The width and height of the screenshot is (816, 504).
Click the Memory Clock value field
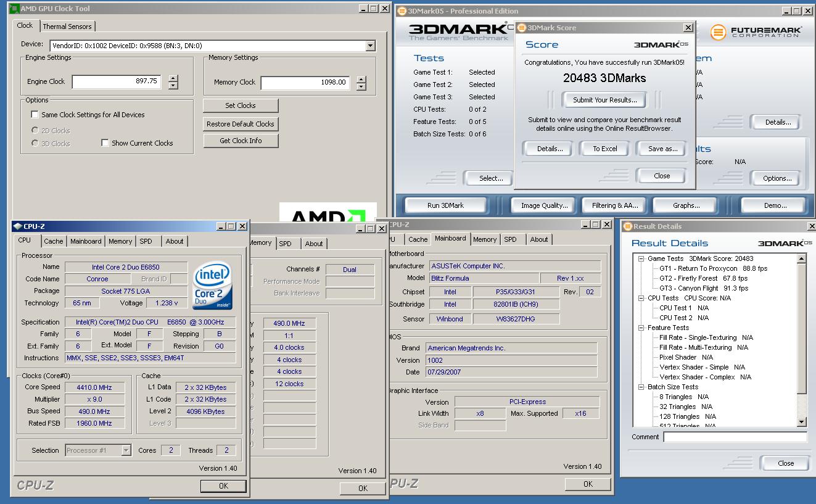(305, 83)
